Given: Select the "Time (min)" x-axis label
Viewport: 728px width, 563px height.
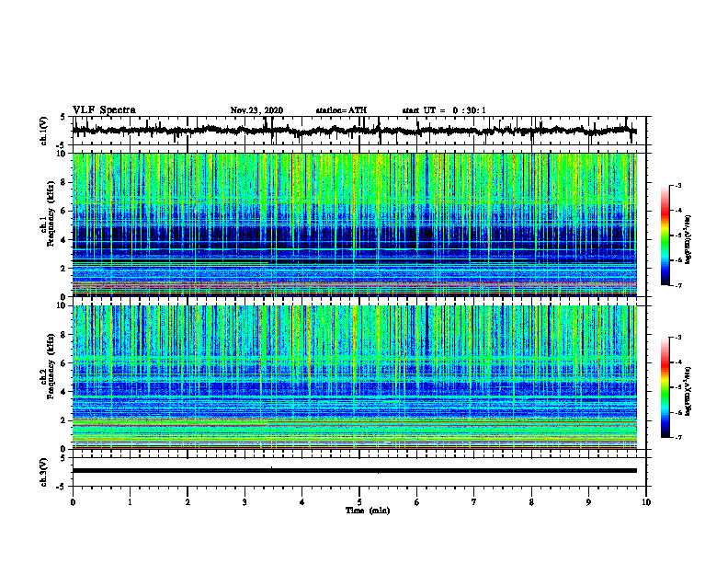Looking at the screenshot, I should point(368,511).
